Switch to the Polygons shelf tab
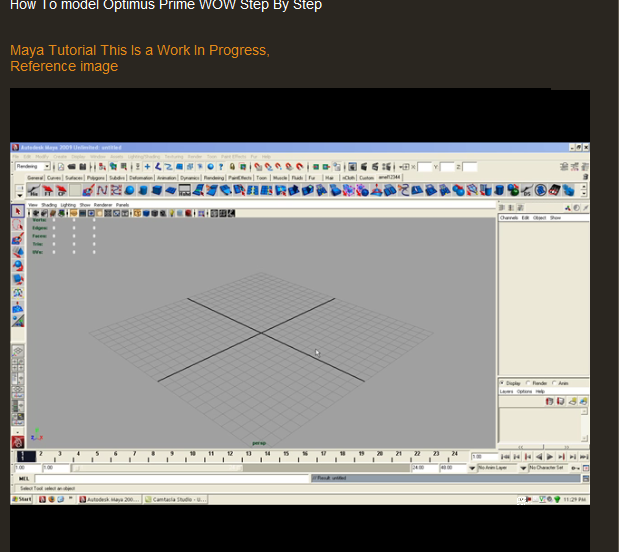Viewport: 619px width, 552px height. pos(96,178)
